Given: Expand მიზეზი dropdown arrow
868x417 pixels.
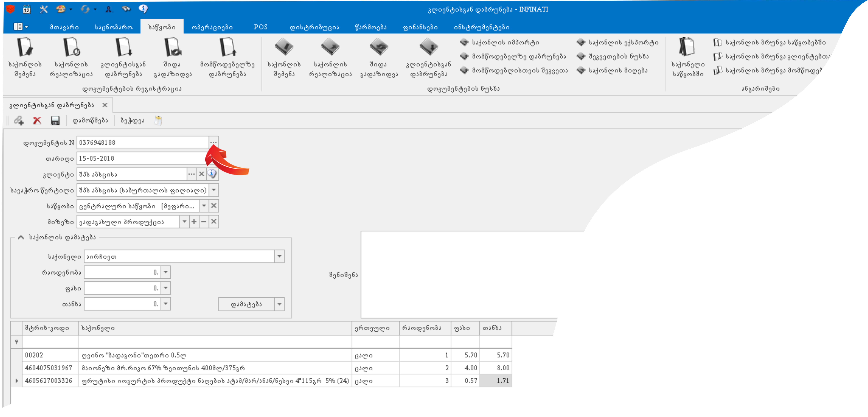Looking at the screenshot, I should click(x=184, y=222).
